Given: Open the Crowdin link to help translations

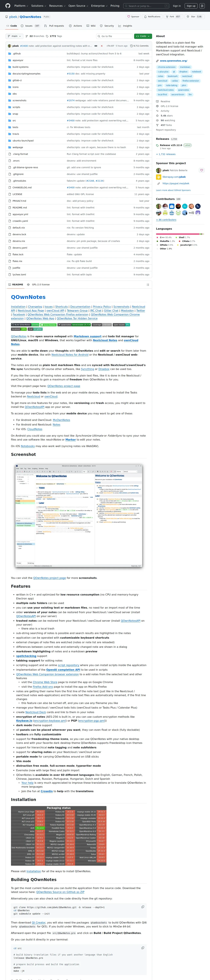Looking at the screenshot, I should [46, 791].
